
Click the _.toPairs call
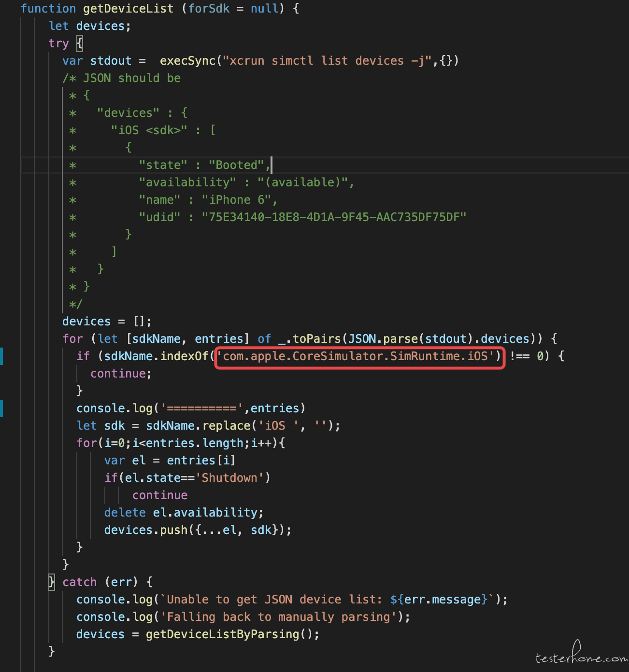(310, 339)
